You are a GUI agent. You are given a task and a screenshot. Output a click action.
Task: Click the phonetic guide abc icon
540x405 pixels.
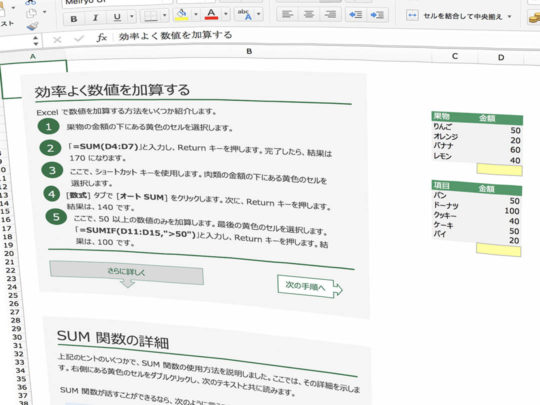245,14
